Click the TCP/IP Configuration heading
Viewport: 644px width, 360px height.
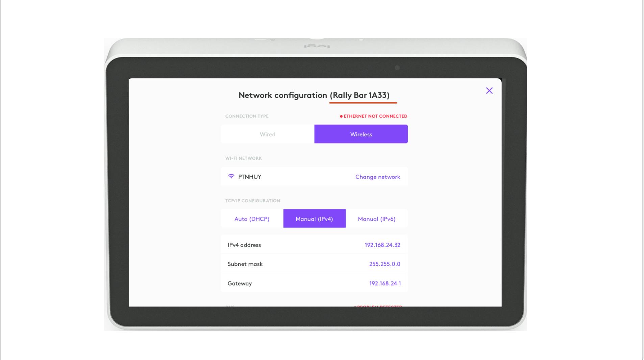point(252,201)
